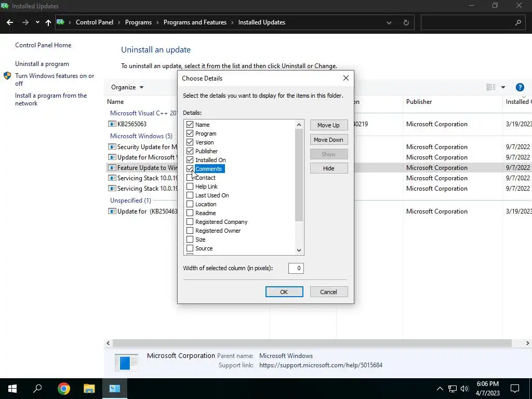Click the horizontal scrollbar thumb of updates list
Viewport: 532px width, 399px height.
tap(312, 343)
